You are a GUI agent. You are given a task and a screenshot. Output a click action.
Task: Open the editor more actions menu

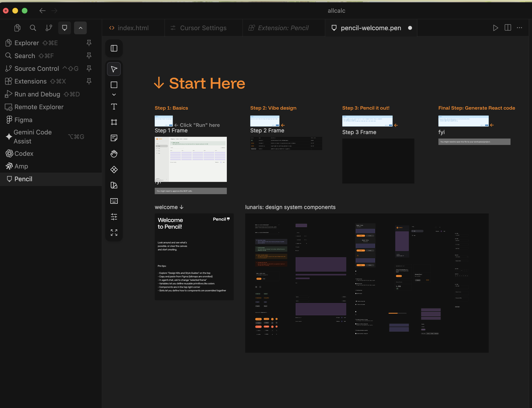tap(519, 28)
